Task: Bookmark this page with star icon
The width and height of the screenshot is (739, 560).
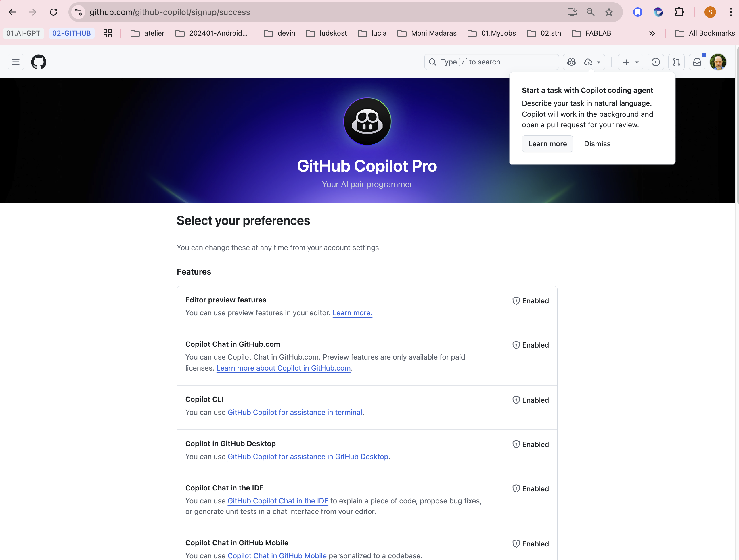Action: click(x=609, y=12)
